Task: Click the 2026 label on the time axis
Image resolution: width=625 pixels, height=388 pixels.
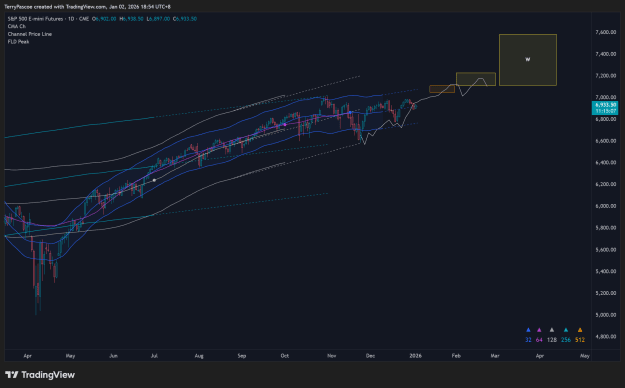Action: click(x=415, y=356)
